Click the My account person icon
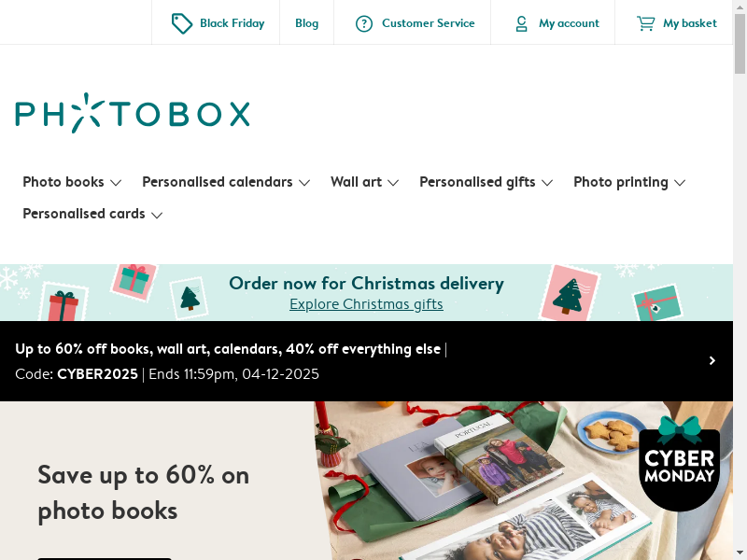This screenshot has height=560, width=747. click(x=522, y=23)
